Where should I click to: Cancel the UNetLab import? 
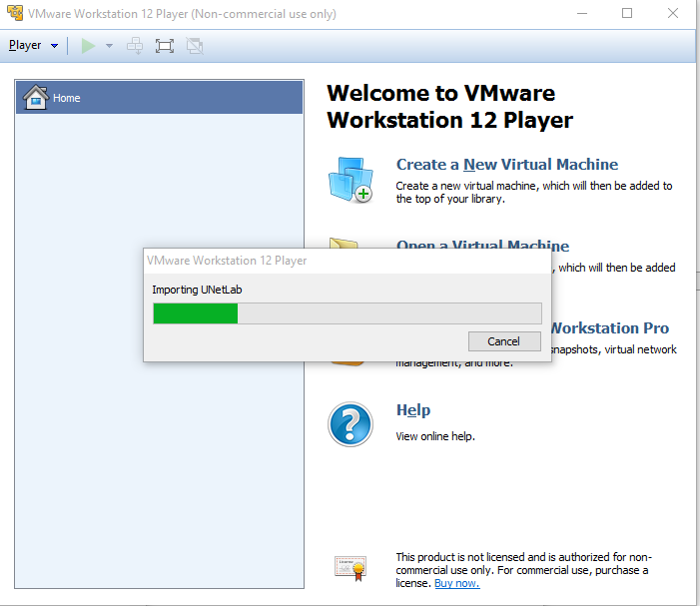click(504, 341)
